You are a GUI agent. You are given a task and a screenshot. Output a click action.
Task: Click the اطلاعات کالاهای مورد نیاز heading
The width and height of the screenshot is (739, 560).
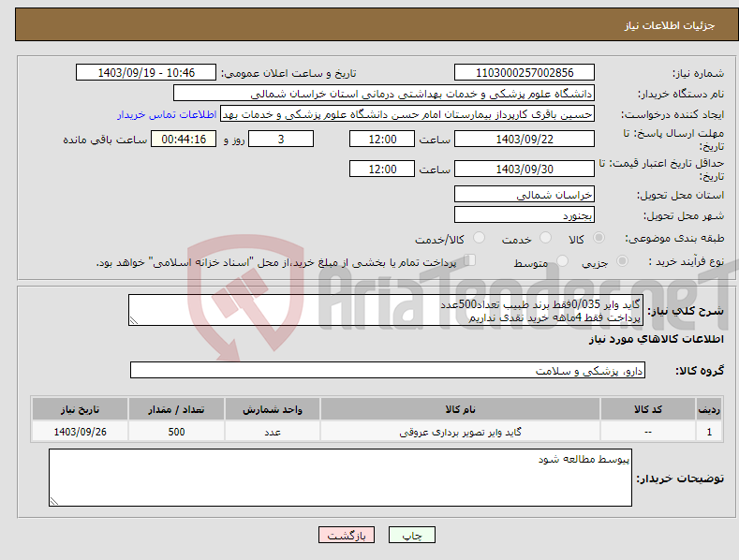[x=656, y=339]
